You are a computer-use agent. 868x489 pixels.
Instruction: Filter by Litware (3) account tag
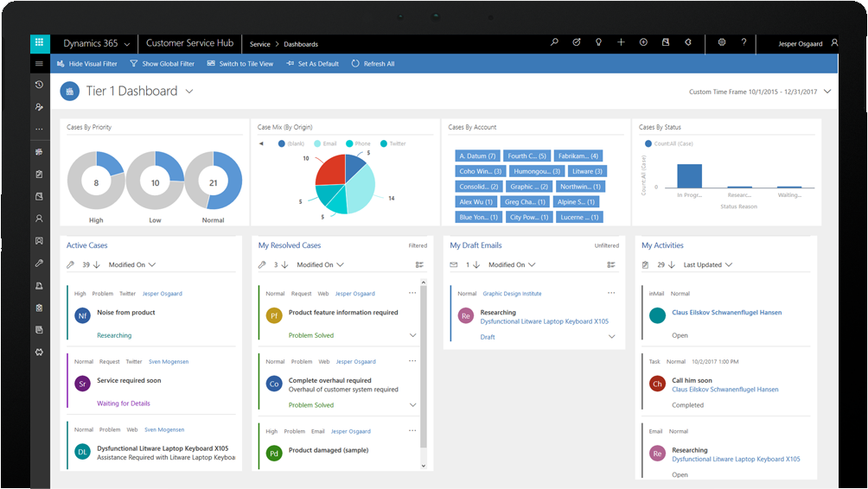tap(587, 171)
